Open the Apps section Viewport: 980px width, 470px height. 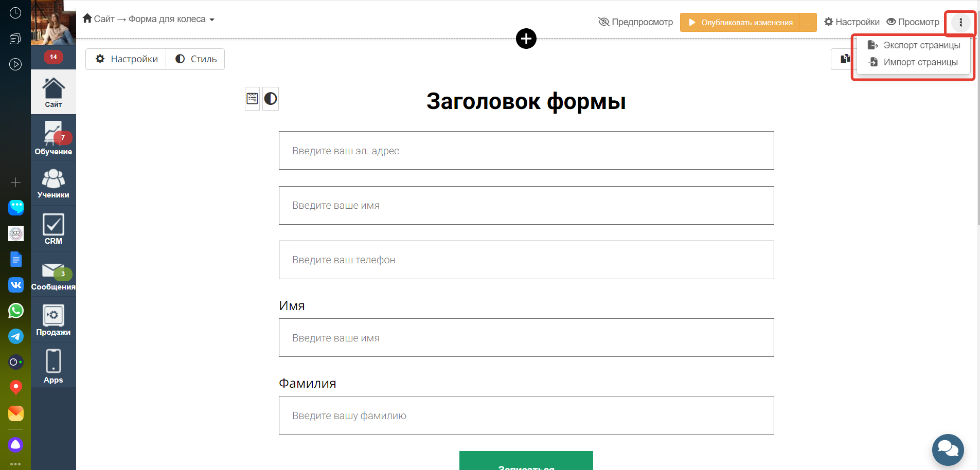[53, 366]
